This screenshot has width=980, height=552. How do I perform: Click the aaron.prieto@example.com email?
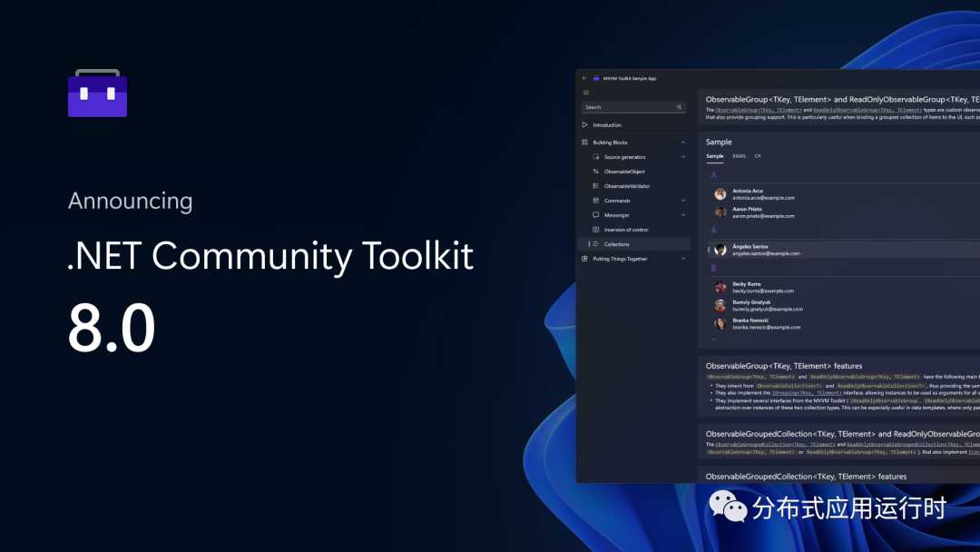click(x=763, y=216)
